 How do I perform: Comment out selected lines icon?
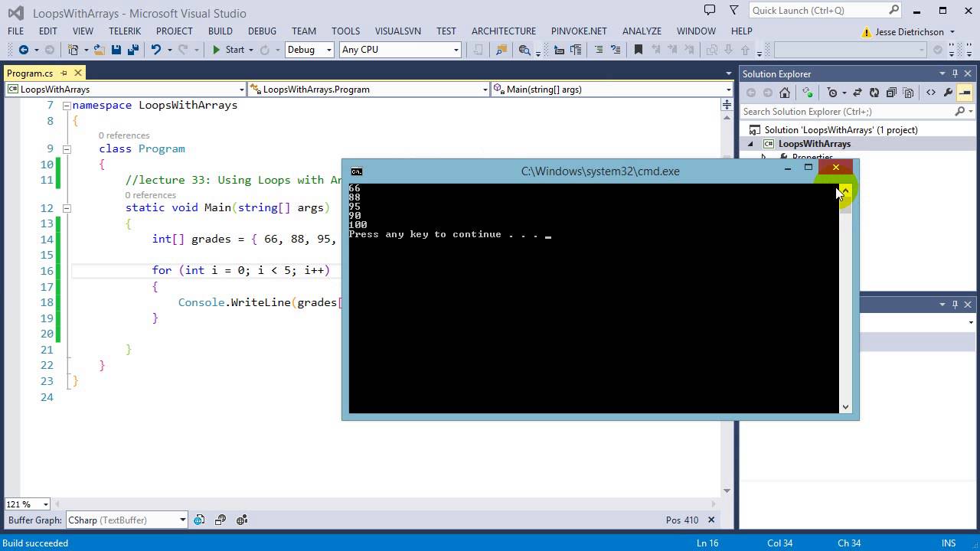599,50
